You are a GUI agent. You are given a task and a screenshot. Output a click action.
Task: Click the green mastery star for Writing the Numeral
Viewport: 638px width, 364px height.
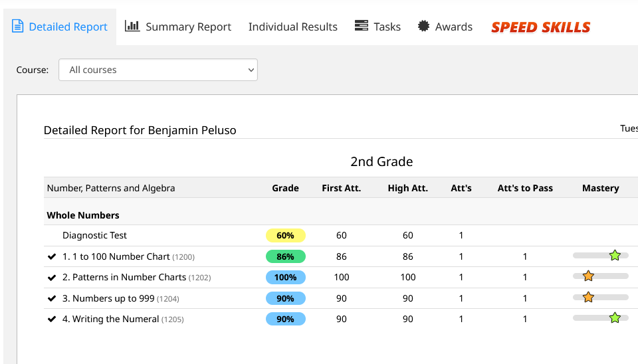(615, 318)
